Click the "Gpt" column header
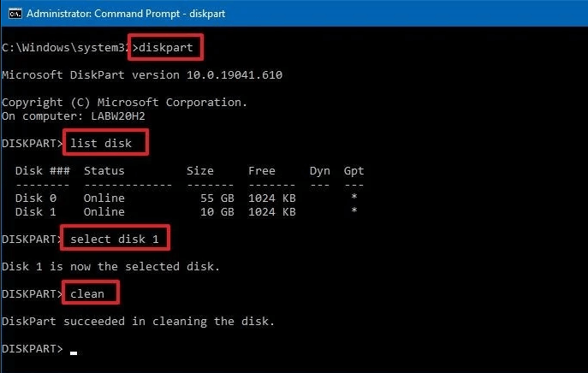The width and height of the screenshot is (588, 373). [353, 170]
